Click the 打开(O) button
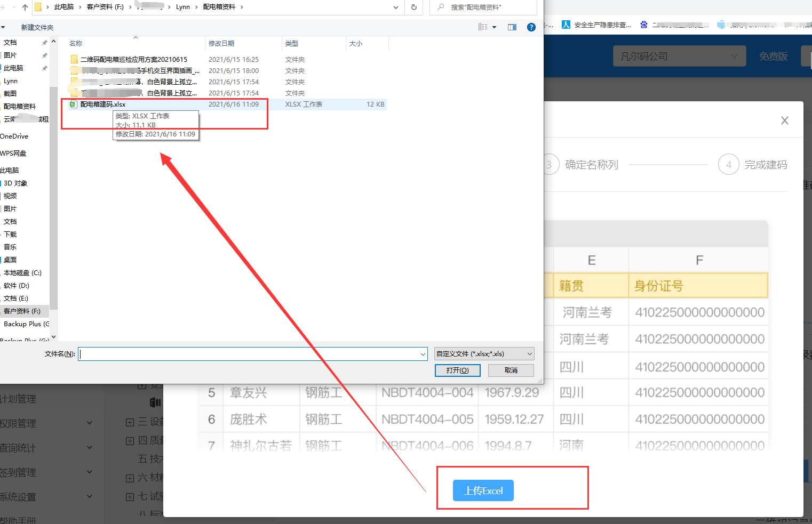The height and width of the screenshot is (524, 812). [457, 370]
